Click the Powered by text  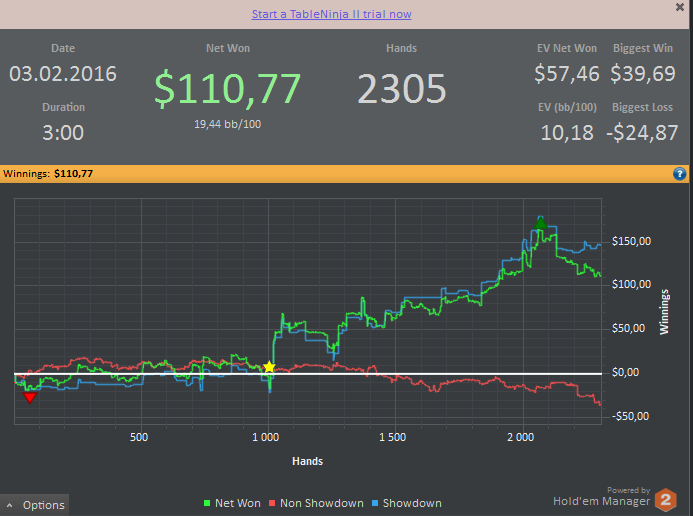[x=628, y=490]
